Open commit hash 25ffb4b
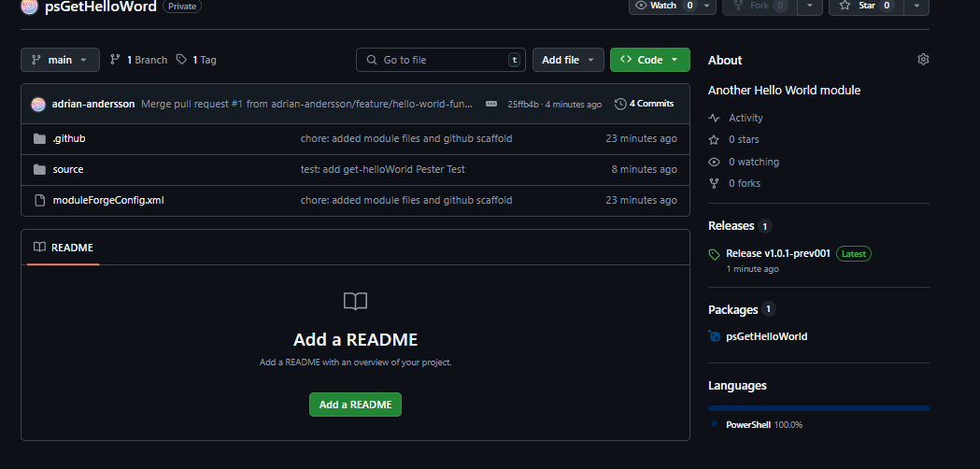980x469 pixels. 523,105
